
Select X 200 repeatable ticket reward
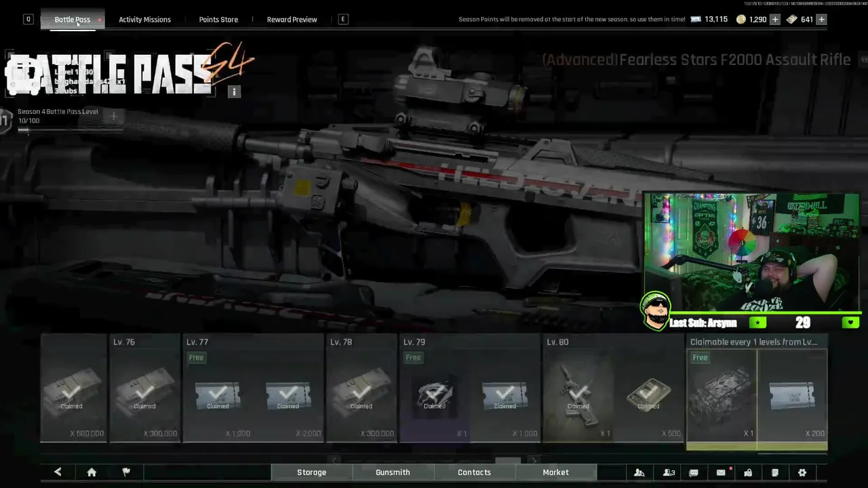792,396
